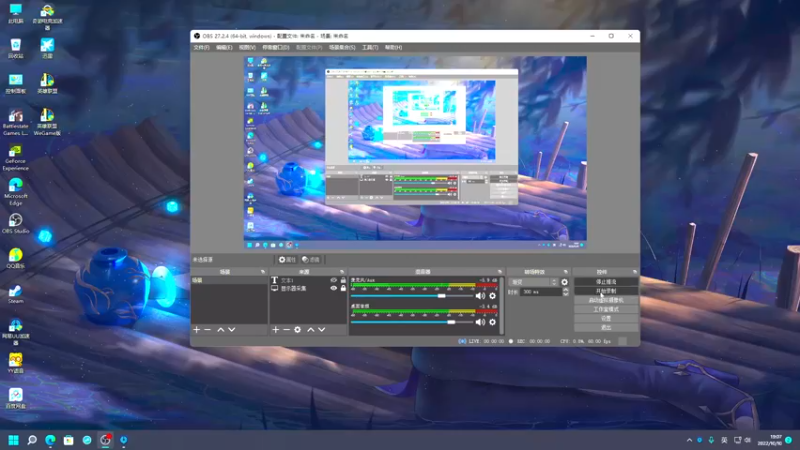Select the display capture source row
The image size is (800, 450).
coord(308,288)
